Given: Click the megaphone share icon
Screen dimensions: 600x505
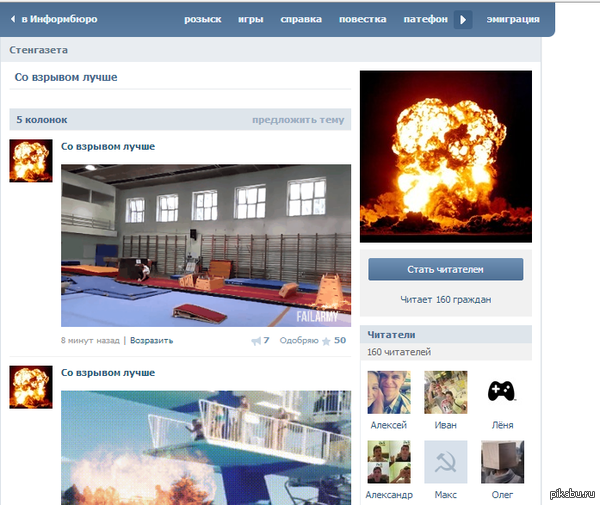Looking at the screenshot, I should point(255,341).
